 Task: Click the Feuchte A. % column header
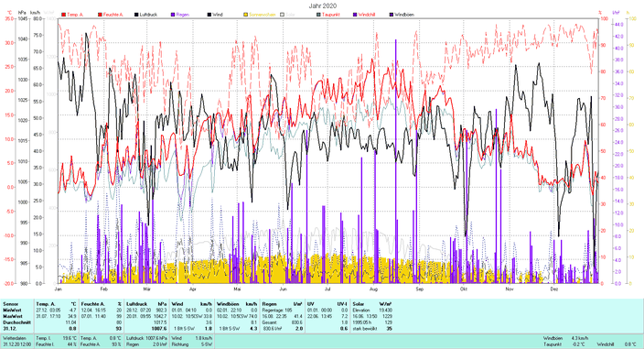pos(101,304)
